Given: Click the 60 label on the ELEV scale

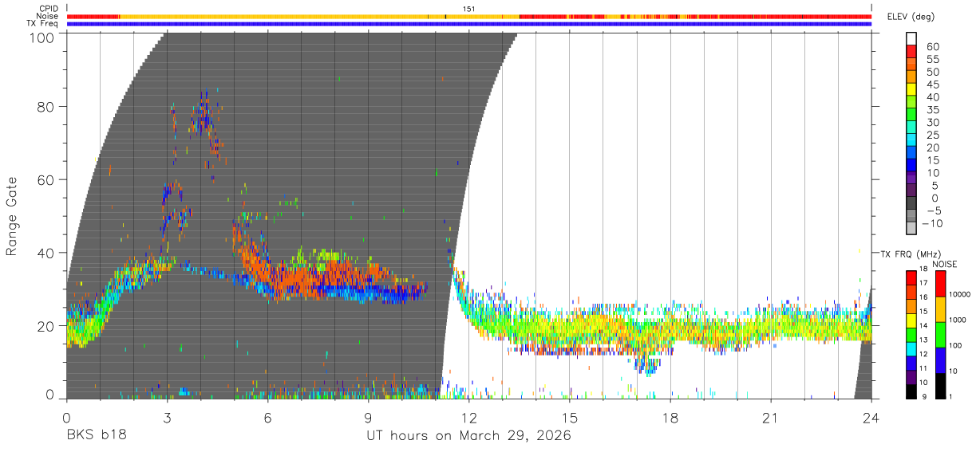Looking at the screenshot, I should 932,46.
